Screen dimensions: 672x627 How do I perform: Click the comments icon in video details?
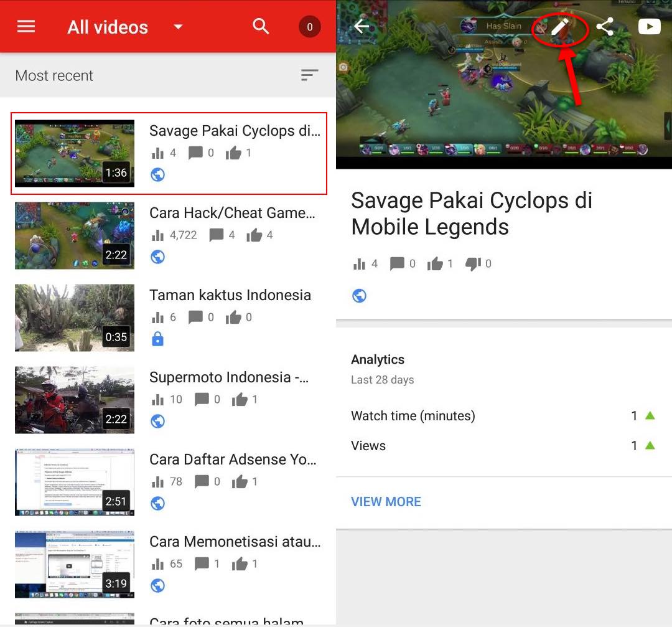tap(397, 264)
